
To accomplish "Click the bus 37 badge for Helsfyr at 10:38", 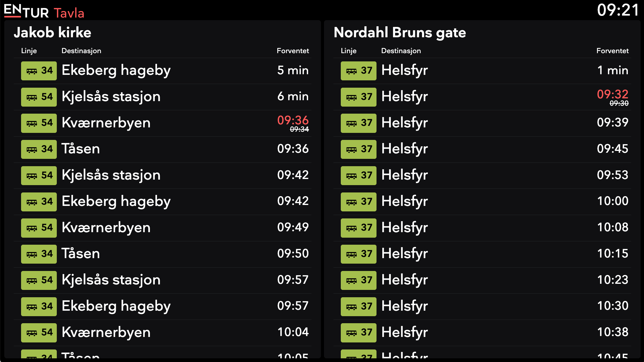I will (x=358, y=333).
